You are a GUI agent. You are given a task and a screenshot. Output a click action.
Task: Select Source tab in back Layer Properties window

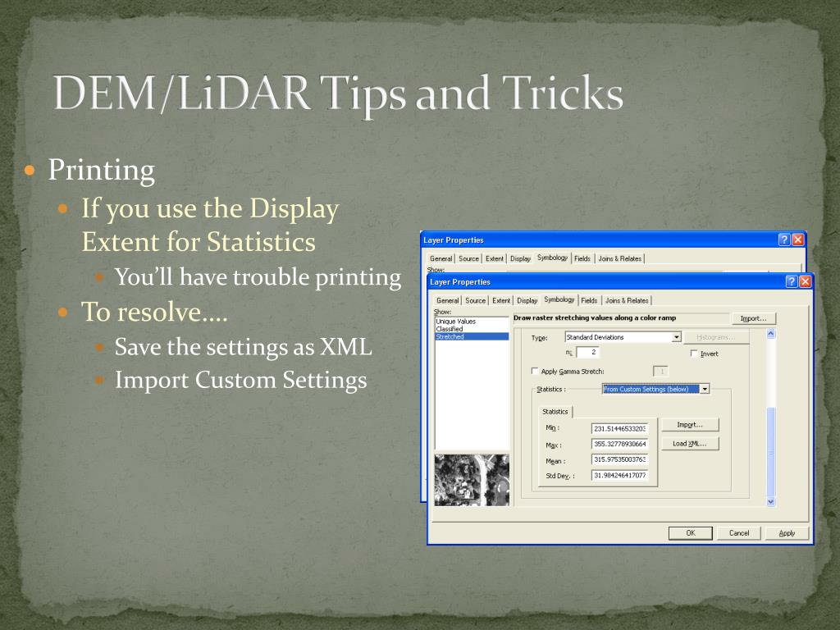(468, 258)
